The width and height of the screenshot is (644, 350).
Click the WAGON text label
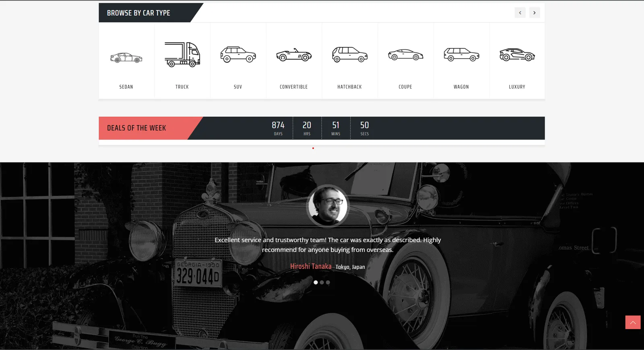pos(461,87)
